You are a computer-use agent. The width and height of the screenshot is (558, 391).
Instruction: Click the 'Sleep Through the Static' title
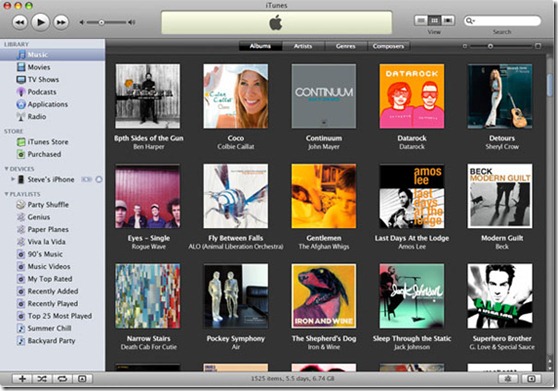point(412,338)
